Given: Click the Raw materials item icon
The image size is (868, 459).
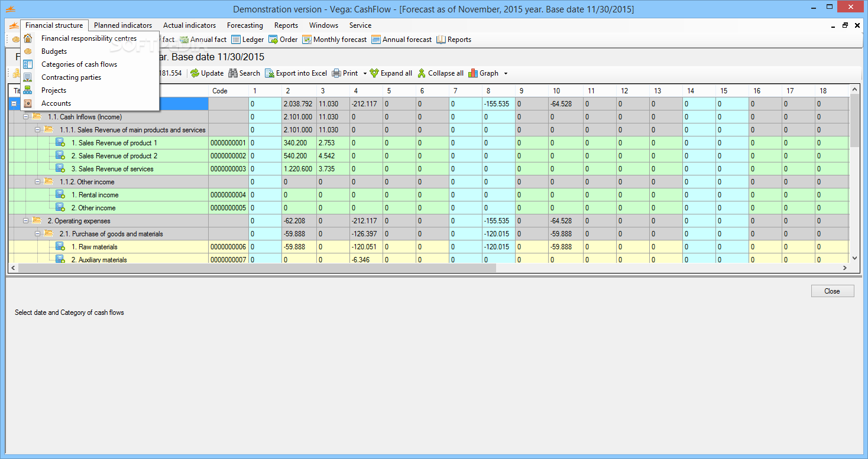Looking at the screenshot, I should (x=60, y=246).
